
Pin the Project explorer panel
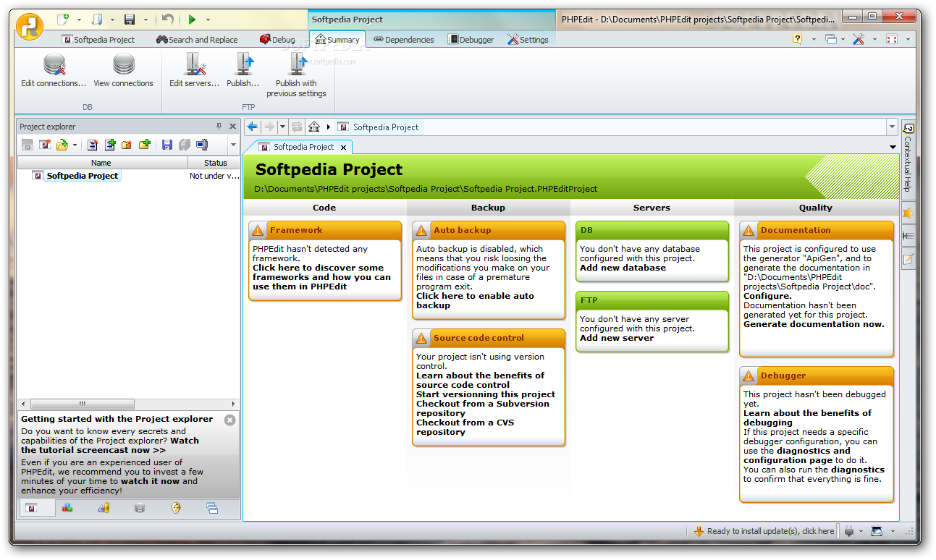(219, 126)
